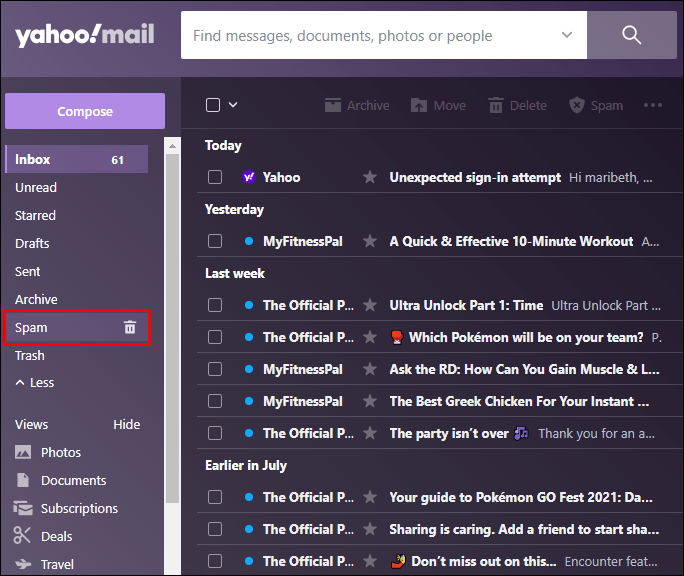This screenshot has width=684, height=576.
Task: Check the Pokémon GO Fest guide email
Action: 215,497
